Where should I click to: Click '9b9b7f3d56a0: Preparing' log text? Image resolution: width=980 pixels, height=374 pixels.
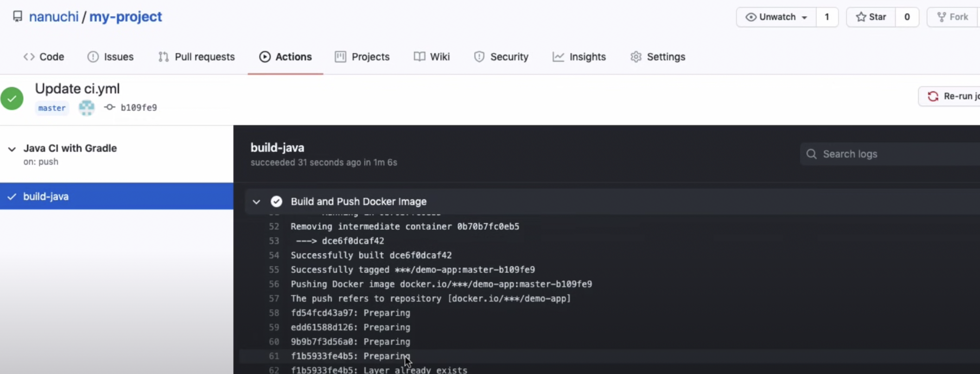tap(350, 342)
